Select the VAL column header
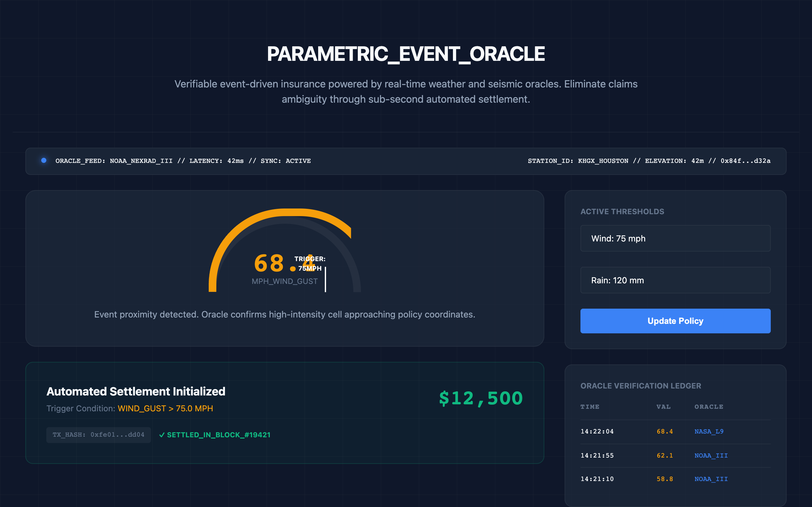Image resolution: width=812 pixels, height=507 pixels. 664,407
